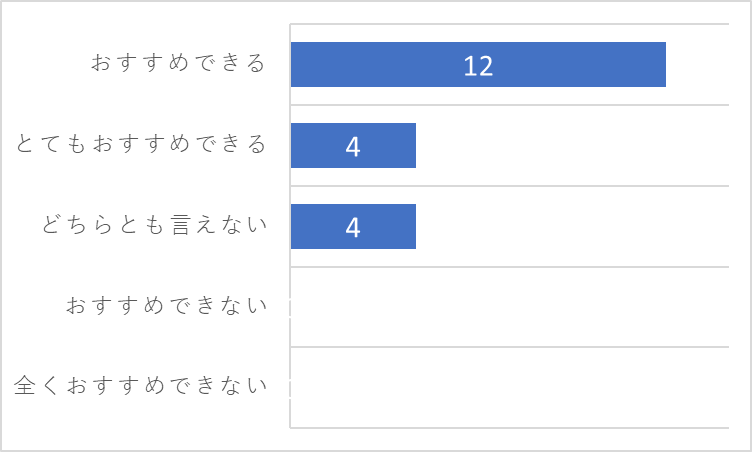Image resolution: width=752 pixels, height=452 pixels.
Task: Select the どちらとも言えない blue bar
Action: click(x=353, y=226)
